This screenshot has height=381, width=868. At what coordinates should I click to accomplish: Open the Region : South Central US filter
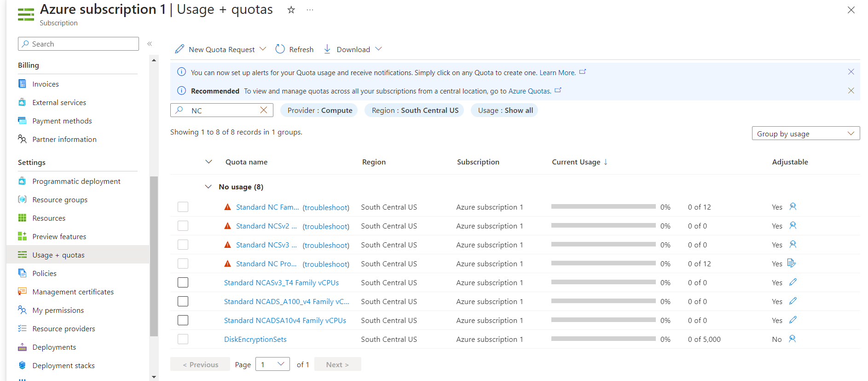click(x=414, y=110)
